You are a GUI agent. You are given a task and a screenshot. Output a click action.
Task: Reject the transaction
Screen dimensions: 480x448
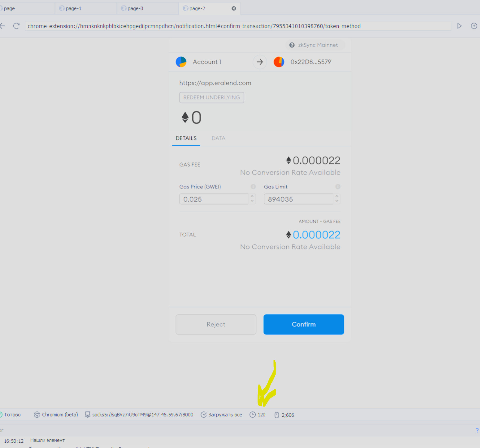[x=216, y=324]
